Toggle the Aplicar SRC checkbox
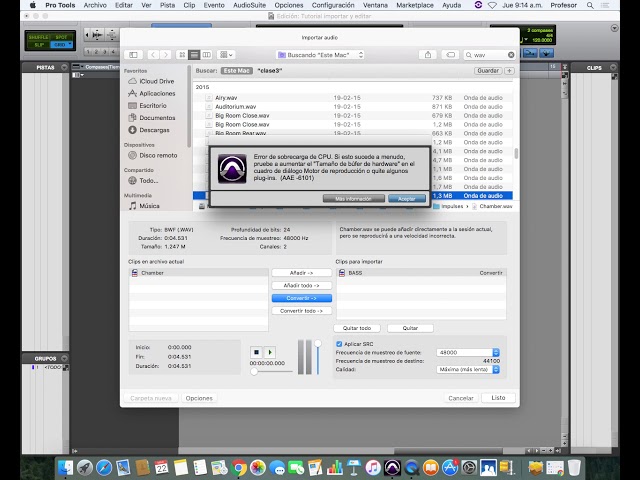 (x=339, y=344)
